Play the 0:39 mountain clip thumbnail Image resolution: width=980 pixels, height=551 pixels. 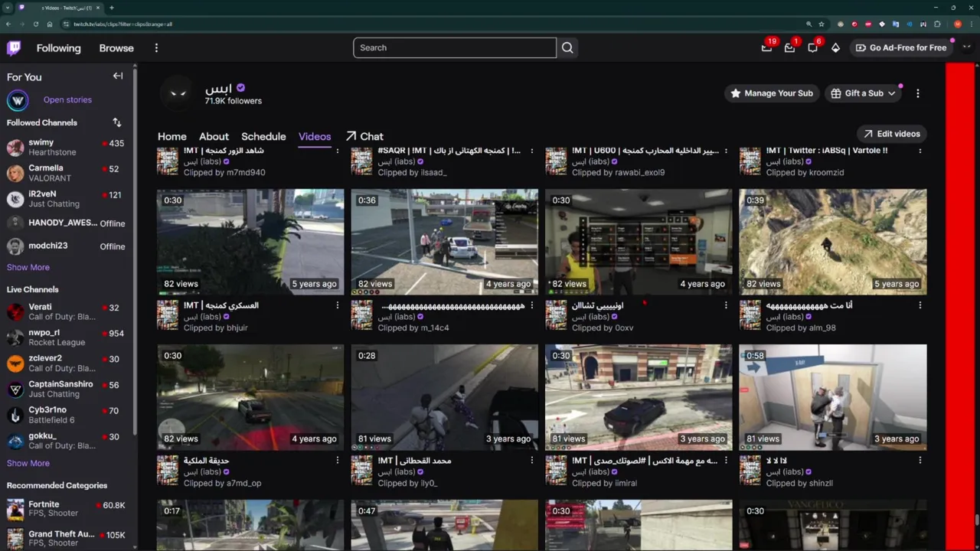click(x=833, y=242)
